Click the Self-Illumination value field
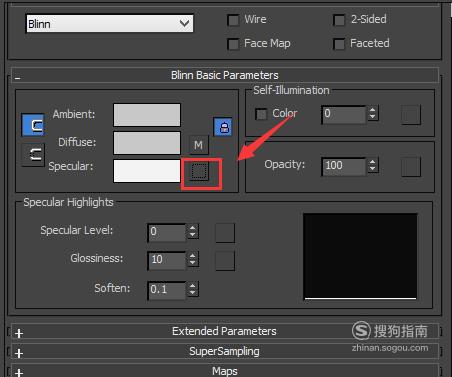452x377 pixels. click(344, 115)
